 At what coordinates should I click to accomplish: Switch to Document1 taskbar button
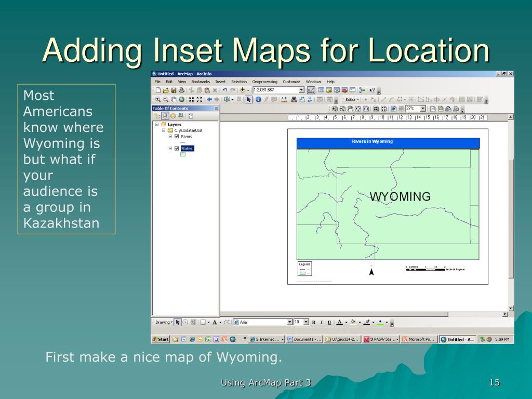(x=304, y=339)
